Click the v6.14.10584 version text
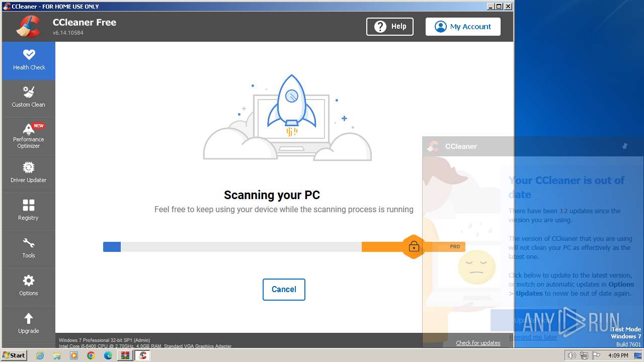Viewport: 644px width, 362px height. pyautogui.click(x=68, y=33)
